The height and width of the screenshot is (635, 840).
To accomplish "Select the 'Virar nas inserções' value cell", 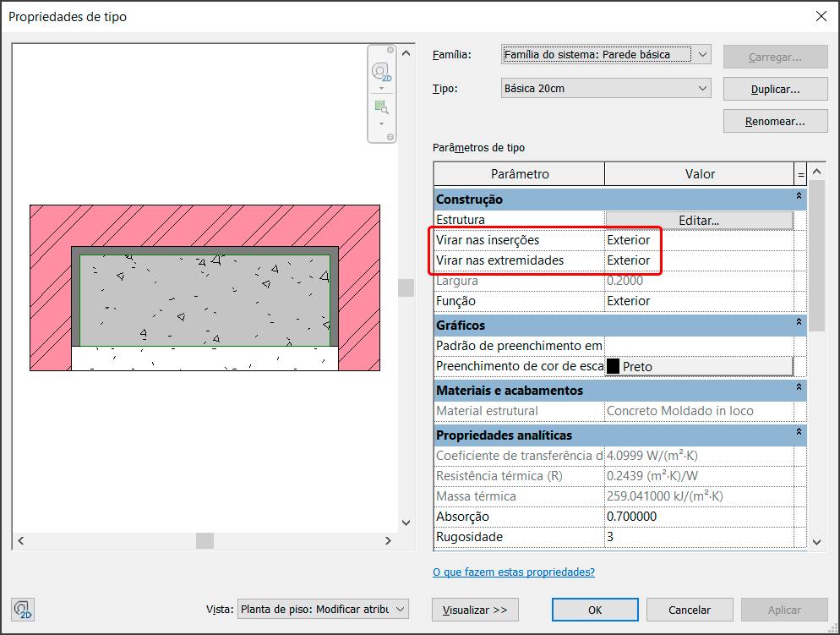I will coord(699,240).
